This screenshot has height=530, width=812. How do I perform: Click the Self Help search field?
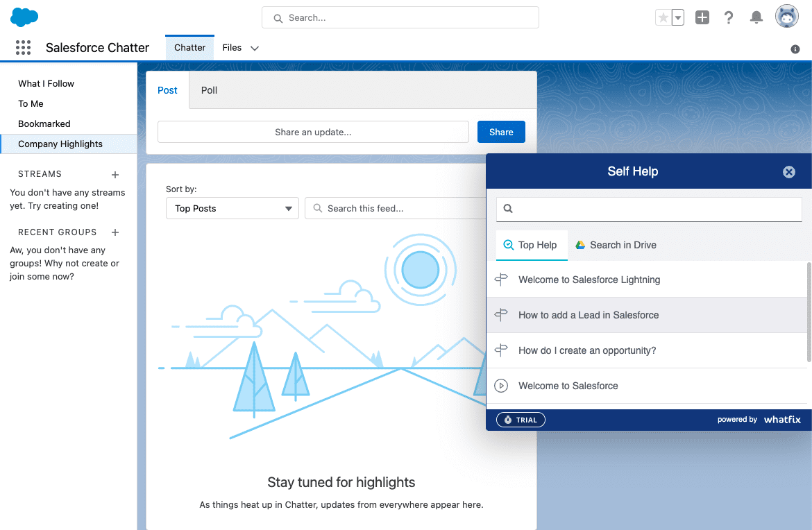(649, 209)
